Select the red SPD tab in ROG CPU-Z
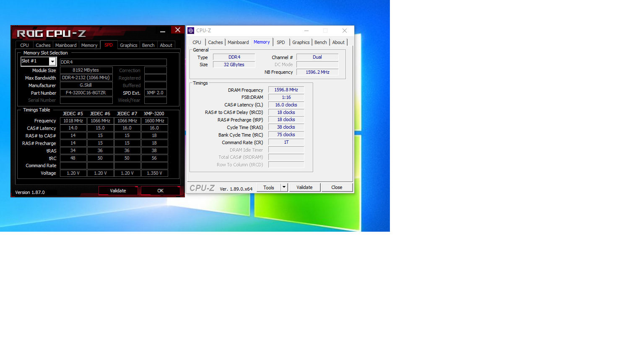 (109, 45)
